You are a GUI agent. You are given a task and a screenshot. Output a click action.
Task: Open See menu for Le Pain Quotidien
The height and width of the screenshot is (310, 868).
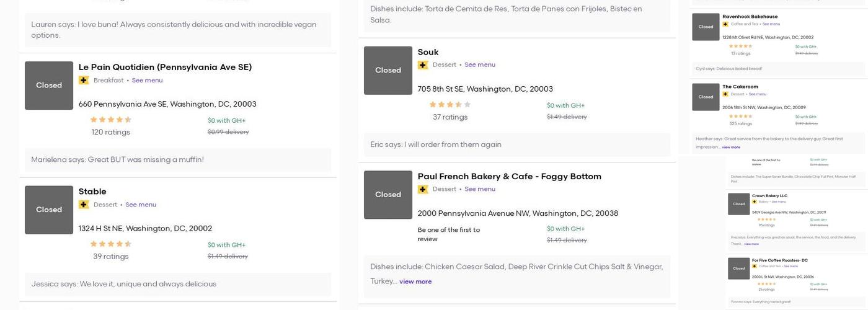click(x=147, y=80)
